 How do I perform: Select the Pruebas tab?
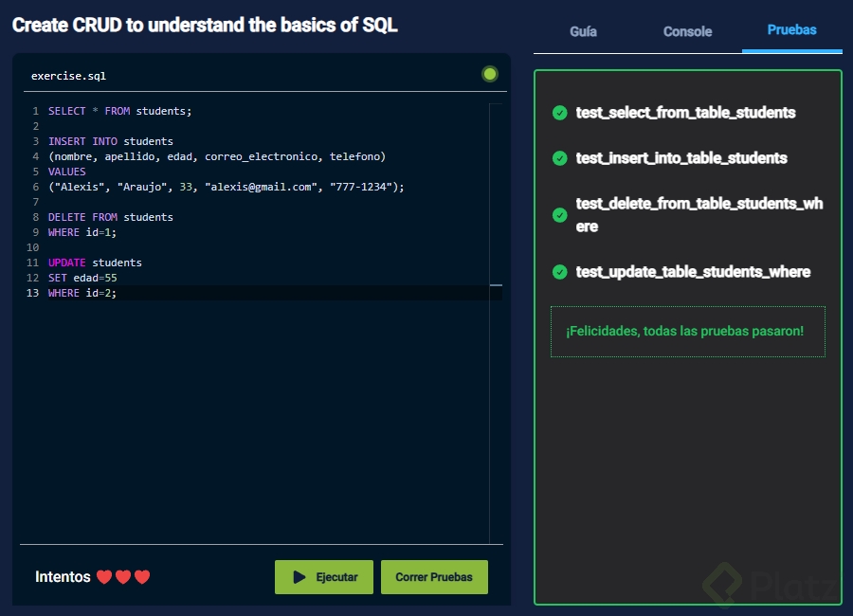click(791, 30)
